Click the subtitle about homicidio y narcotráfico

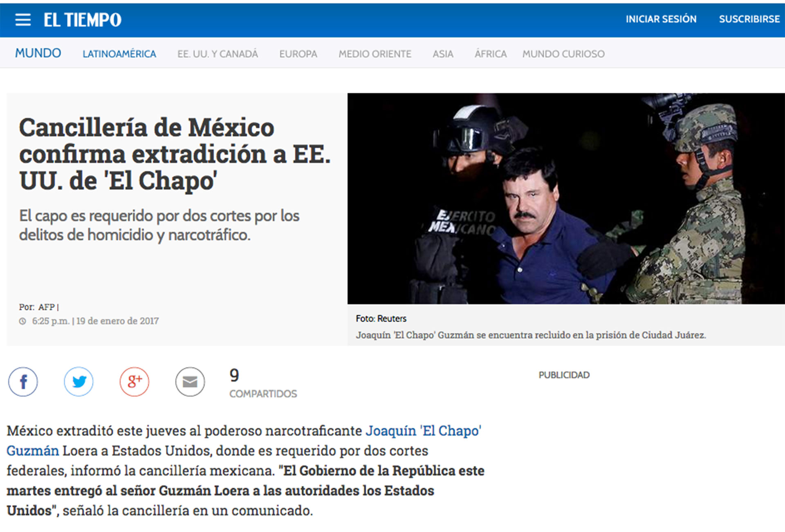pos(159,225)
